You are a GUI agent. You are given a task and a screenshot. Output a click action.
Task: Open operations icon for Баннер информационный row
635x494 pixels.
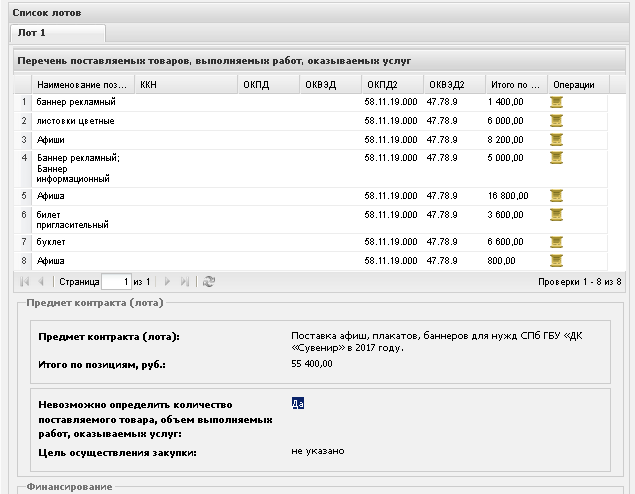(556, 158)
